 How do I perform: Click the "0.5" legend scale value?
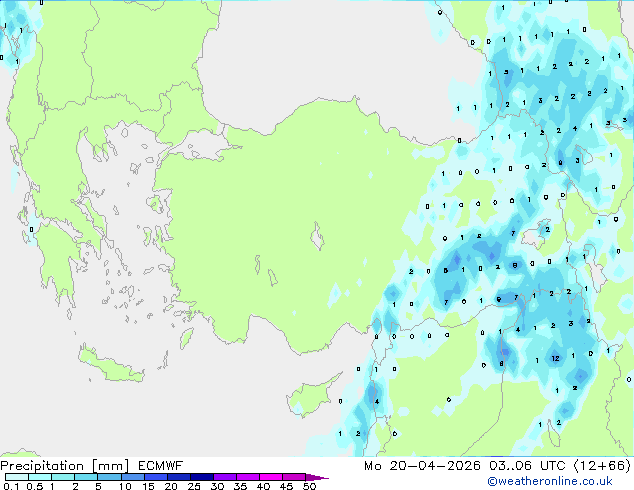[34, 486]
